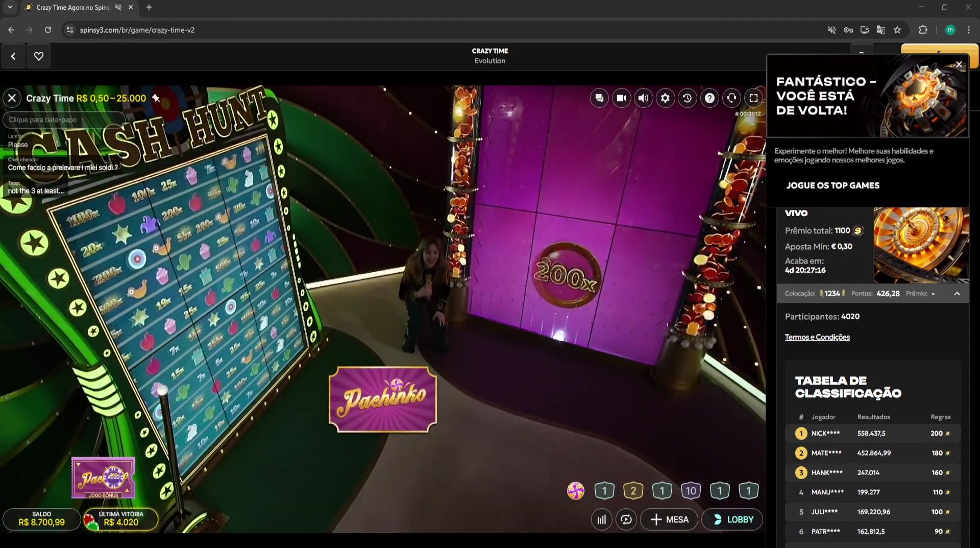Open new browser tab
This screenshot has height=548, width=980.
point(149,7)
